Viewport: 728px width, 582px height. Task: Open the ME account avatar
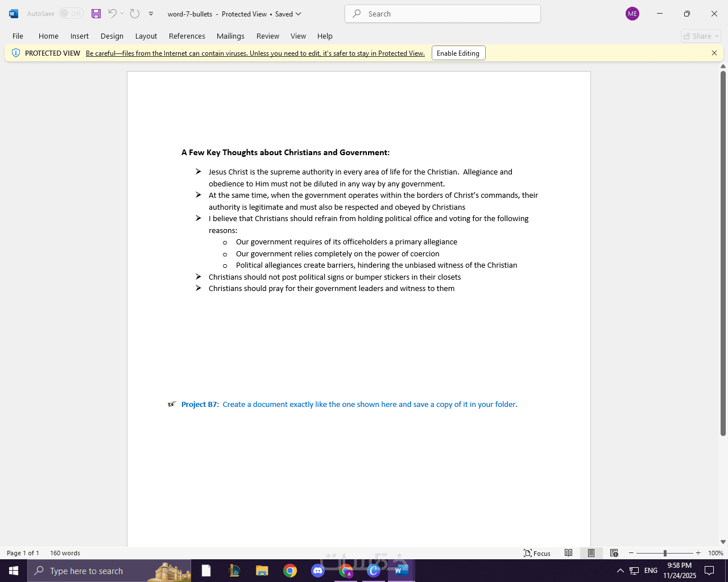[x=632, y=14]
